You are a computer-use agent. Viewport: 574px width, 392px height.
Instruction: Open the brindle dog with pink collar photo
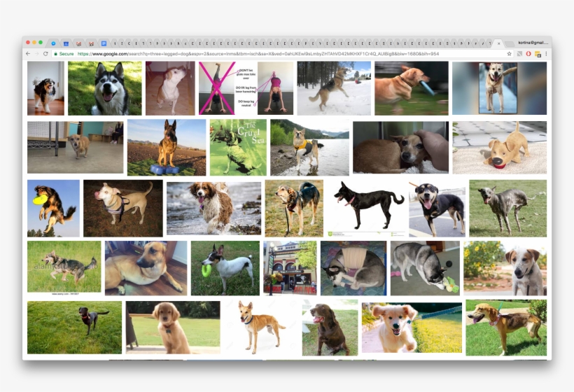(x=506, y=328)
